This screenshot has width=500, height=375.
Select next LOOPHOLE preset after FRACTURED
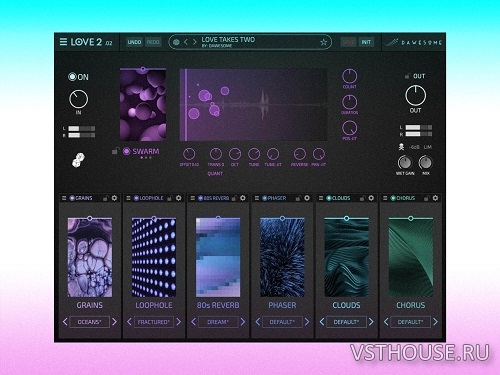pos(179,322)
